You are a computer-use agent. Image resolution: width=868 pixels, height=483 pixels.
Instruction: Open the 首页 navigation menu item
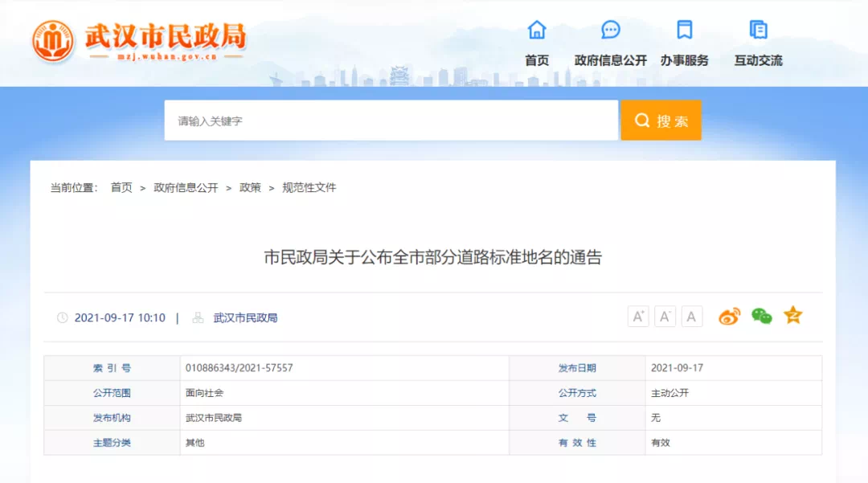click(536, 60)
